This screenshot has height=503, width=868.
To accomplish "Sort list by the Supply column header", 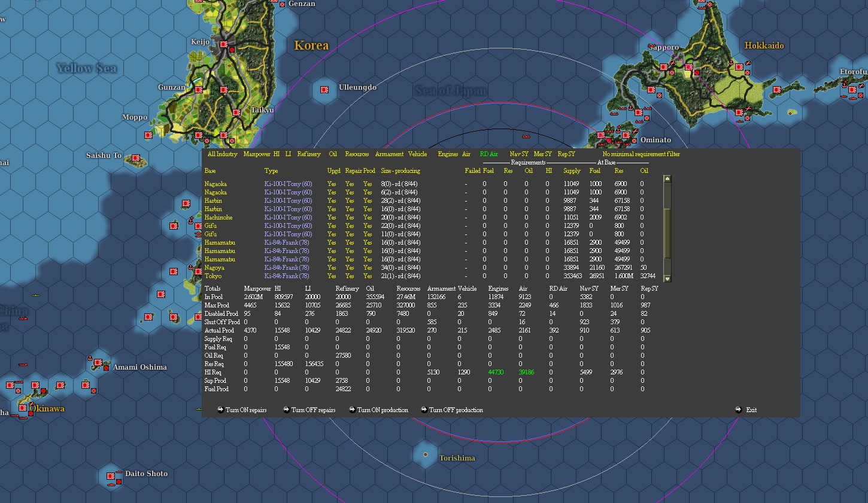I will [572, 171].
